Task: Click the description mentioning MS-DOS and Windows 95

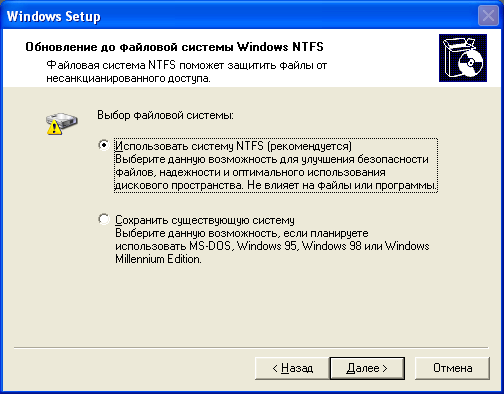Action: (272, 240)
